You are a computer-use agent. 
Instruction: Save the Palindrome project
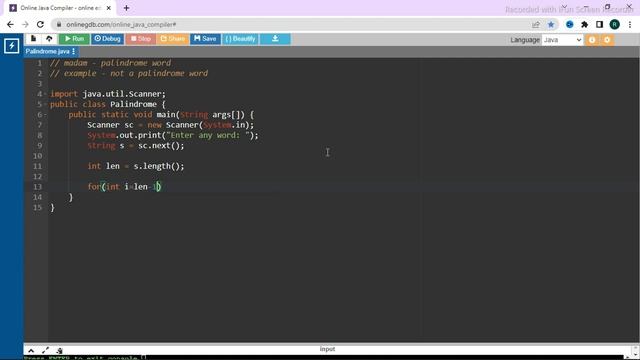click(x=205, y=39)
